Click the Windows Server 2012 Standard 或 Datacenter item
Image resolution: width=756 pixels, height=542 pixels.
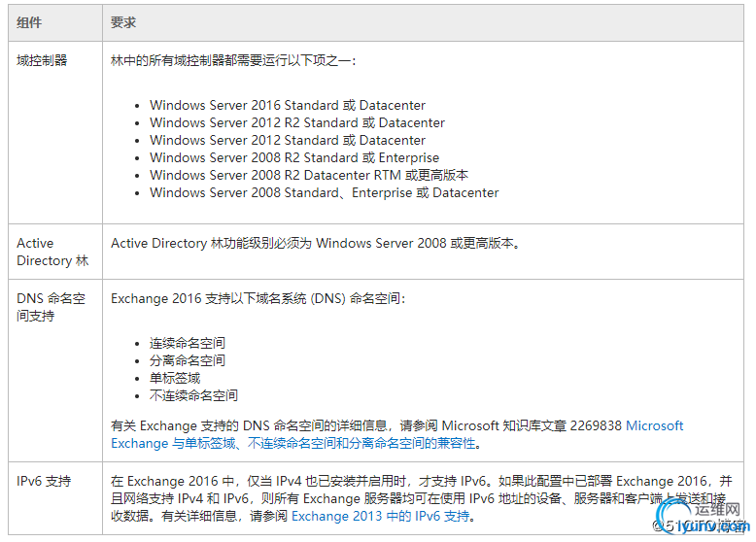(x=288, y=140)
